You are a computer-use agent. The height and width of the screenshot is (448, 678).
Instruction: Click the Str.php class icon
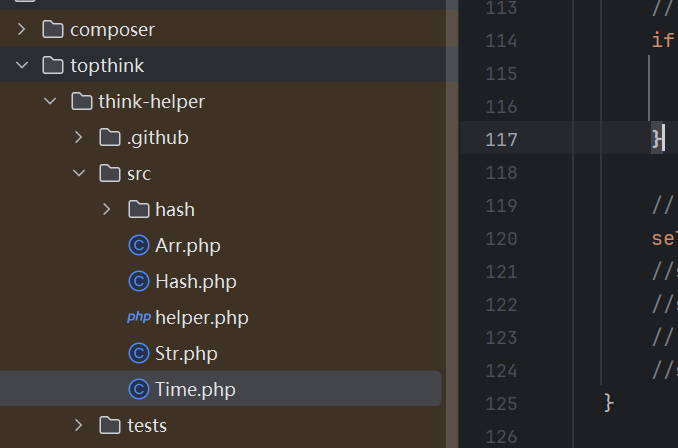click(139, 354)
